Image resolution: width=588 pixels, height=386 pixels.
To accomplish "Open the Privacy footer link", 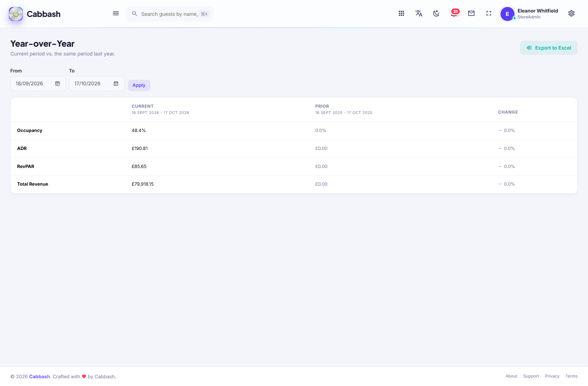I will click(x=552, y=376).
